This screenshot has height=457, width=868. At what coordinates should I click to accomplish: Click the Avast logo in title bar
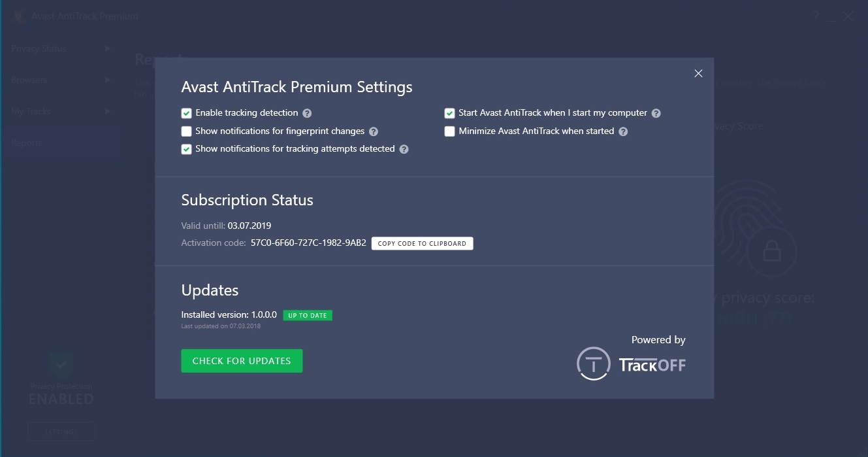tap(18, 16)
